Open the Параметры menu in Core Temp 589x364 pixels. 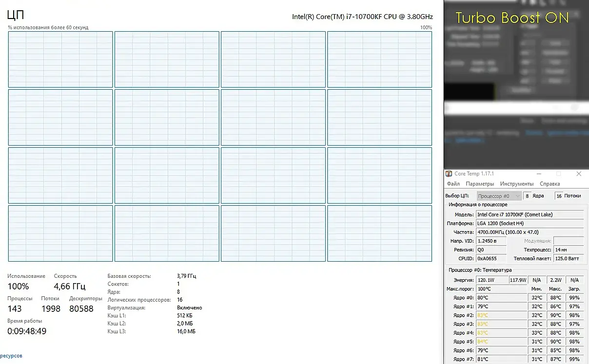click(x=480, y=184)
